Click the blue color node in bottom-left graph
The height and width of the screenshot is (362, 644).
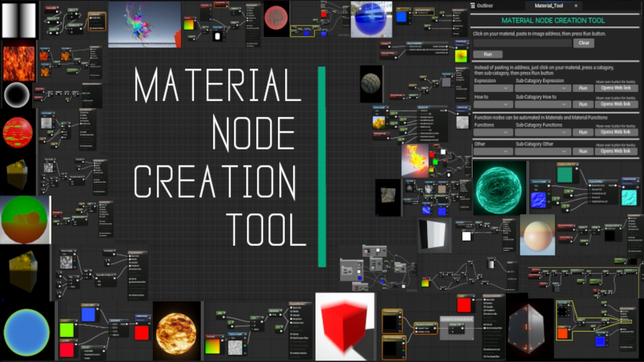point(88,314)
